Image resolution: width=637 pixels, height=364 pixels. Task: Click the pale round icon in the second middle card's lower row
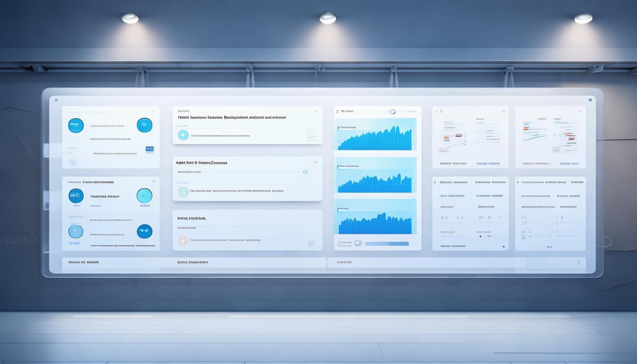[x=183, y=191]
